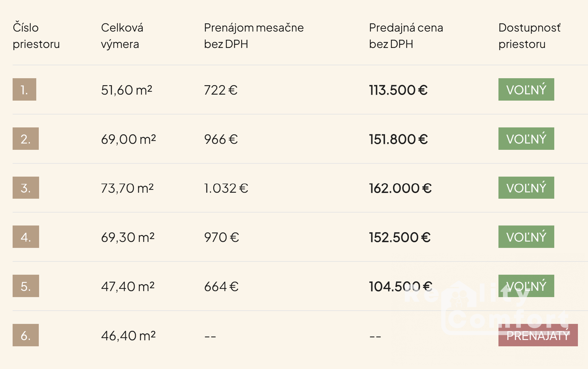The height and width of the screenshot is (369, 588).
Task: Select the 1.032 € monthly rent value
Action: click(226, 188)
